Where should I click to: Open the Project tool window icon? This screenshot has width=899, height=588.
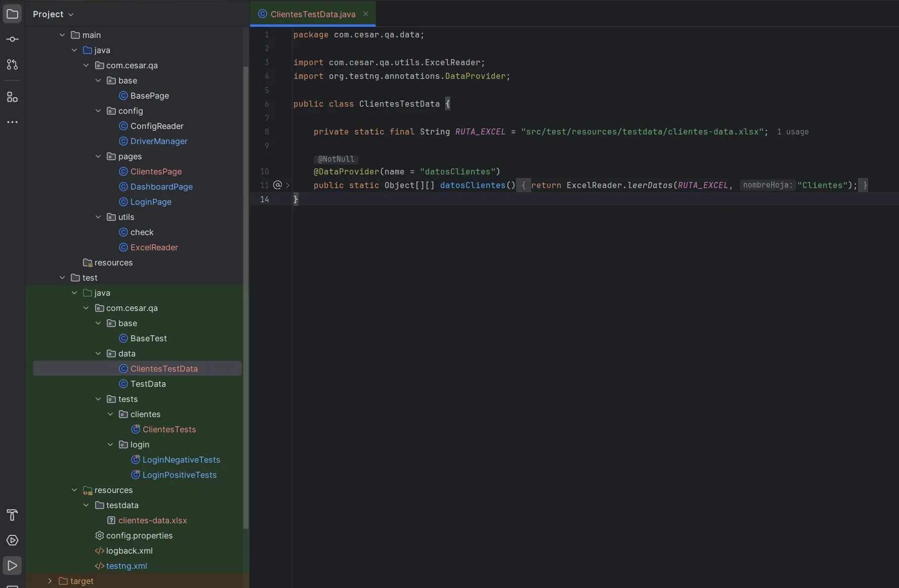point(12,14)
